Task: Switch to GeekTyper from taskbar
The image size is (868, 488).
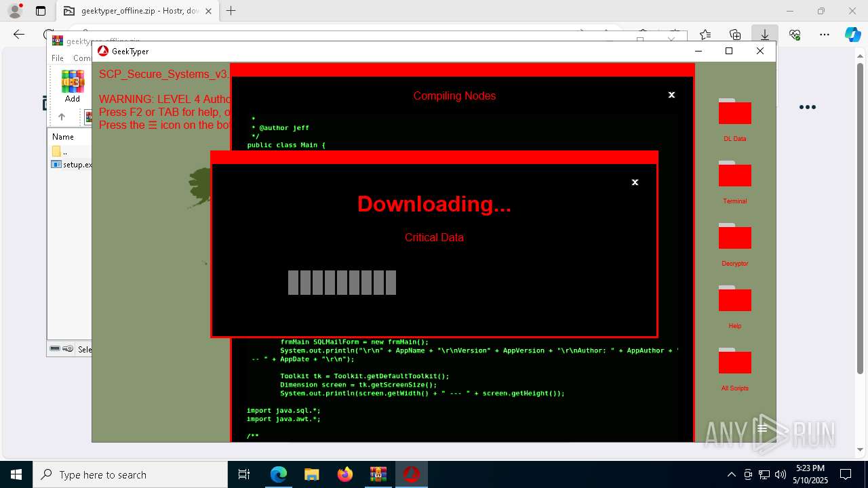Action: pyautogui.click(x=411, y=474)
